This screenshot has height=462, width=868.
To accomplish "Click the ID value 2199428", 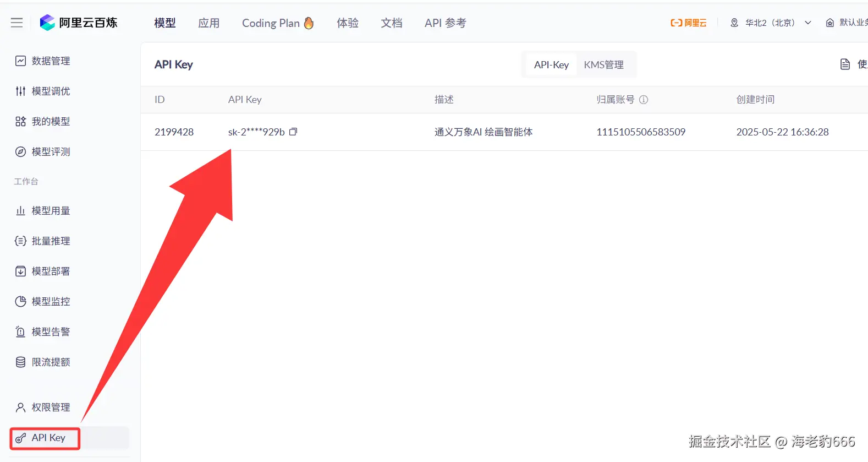I will (x=174, y=132).
